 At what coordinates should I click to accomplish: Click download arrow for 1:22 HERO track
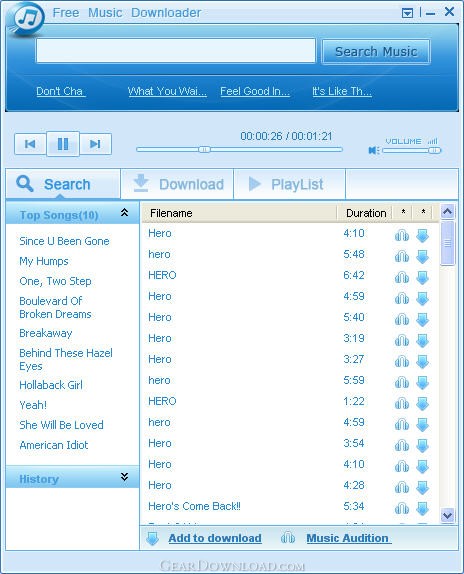click(422, 404)
